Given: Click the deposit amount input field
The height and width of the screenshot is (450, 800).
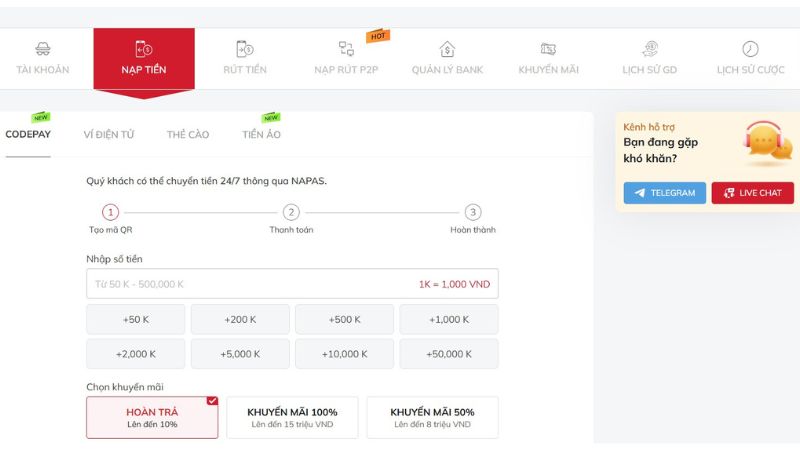Looking at the screenshot, I should (250, 284).
